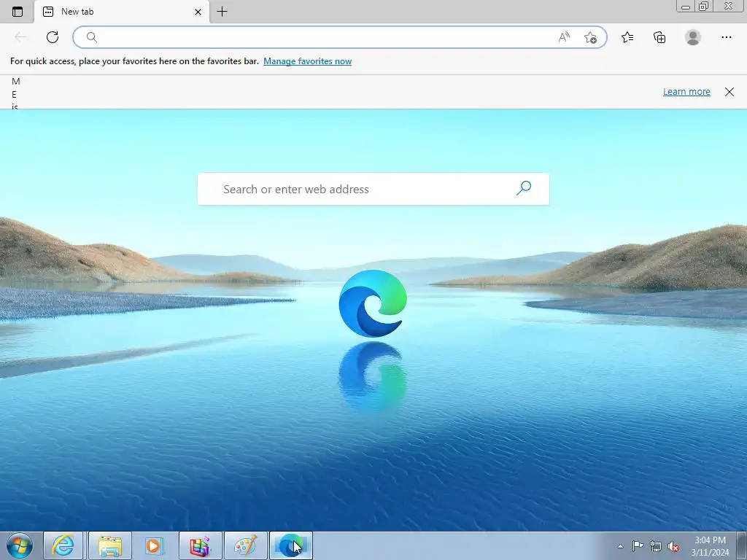Viewport: 747px width, 560px height.
Task: Open the Collections icon
Action: tap(659, 37)
